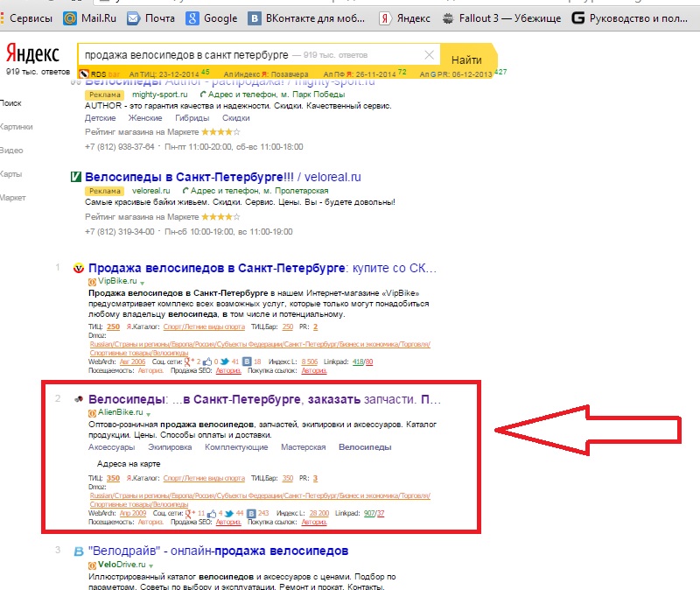Click the like thumb icon in the AlienBike stats
The image size is (700, 590).
point(212,514)
